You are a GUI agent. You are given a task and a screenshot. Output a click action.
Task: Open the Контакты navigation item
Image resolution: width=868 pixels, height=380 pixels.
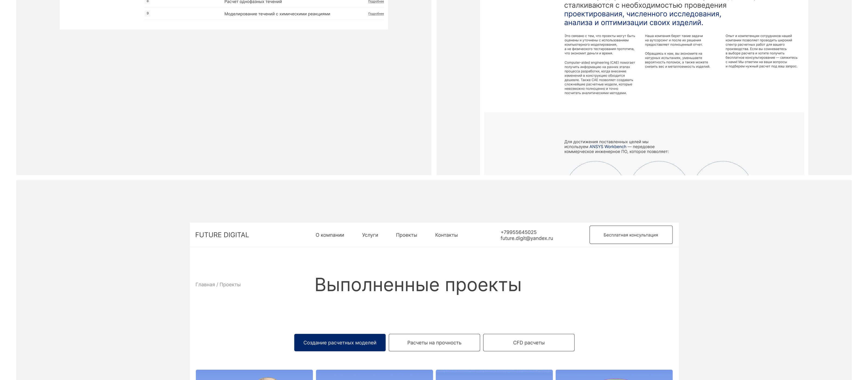tap(446, 235)
